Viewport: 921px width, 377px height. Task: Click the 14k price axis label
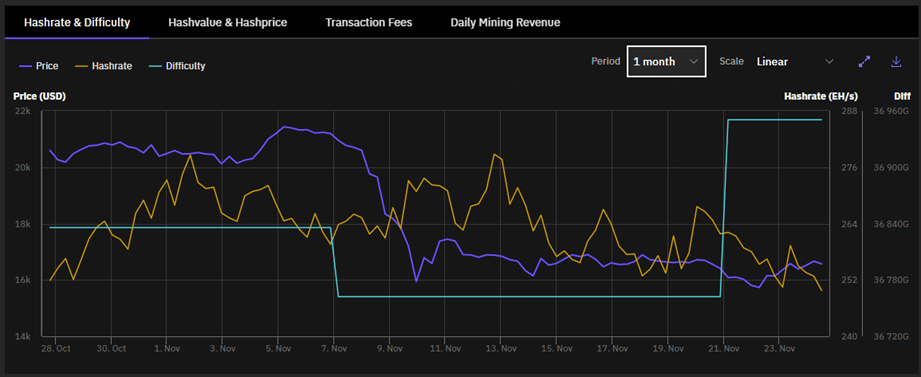coord(22,336)
